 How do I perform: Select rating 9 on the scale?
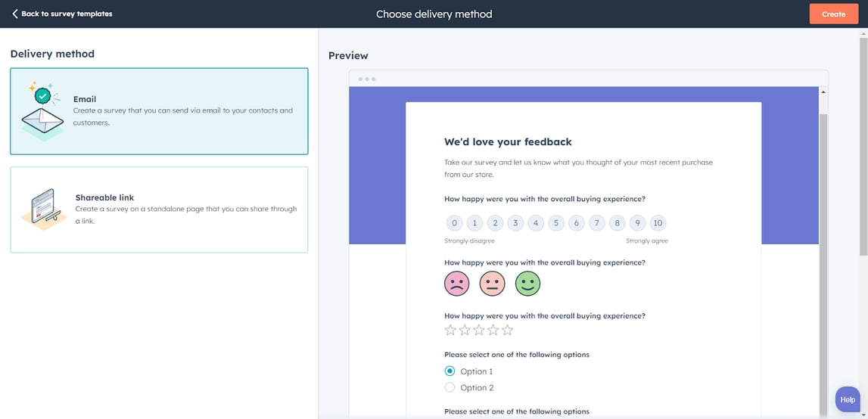[x=638, y=223]
